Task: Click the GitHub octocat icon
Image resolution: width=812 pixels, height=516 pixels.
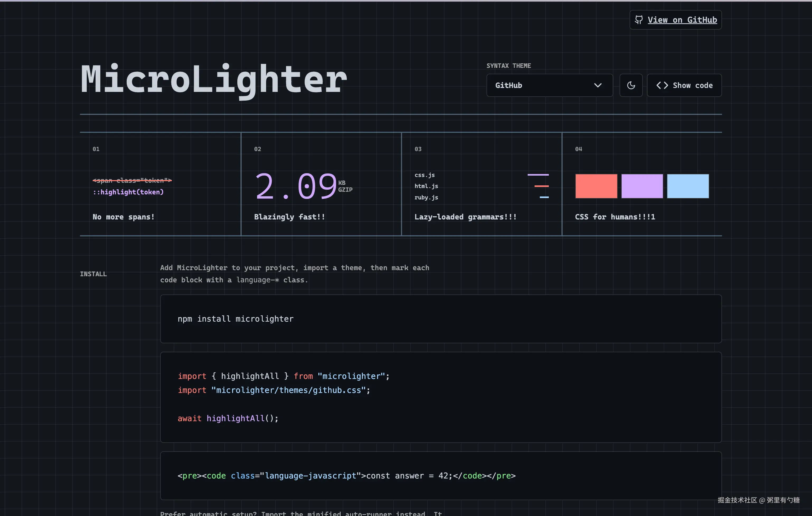Action: [x=639, y=20]
